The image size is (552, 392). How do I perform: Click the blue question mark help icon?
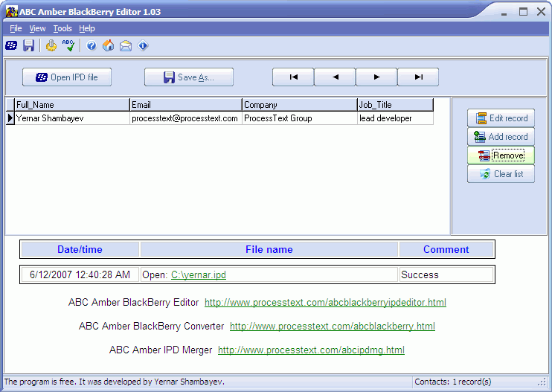point(92,45)
